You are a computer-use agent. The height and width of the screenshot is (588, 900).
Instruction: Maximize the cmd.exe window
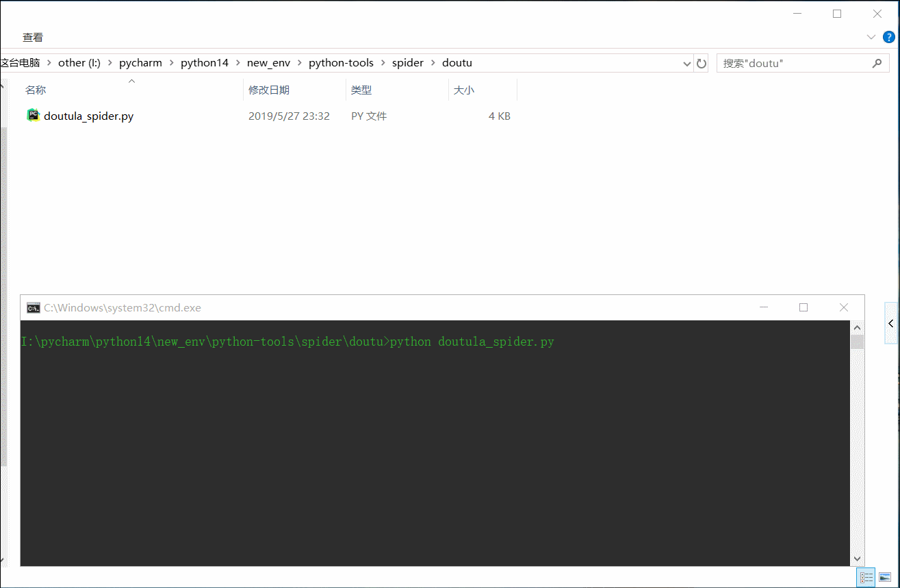point(803,307)
